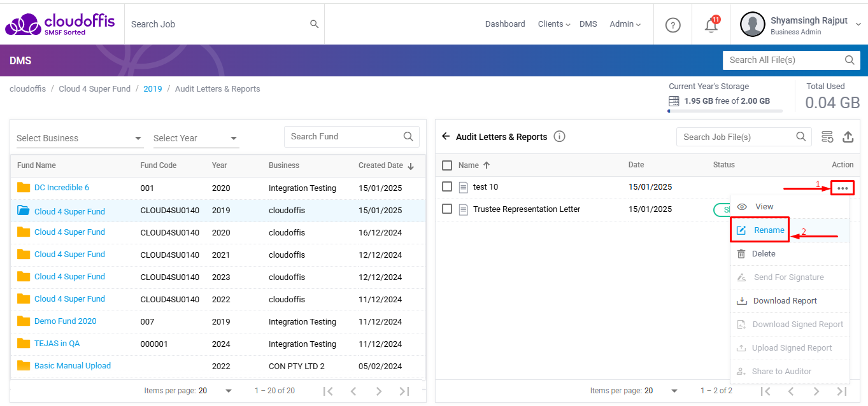Click the Shyamsingh Rajput profile avatar
Image resolution: width=868 pixels, height=406 pixels.
pos(752,24)
